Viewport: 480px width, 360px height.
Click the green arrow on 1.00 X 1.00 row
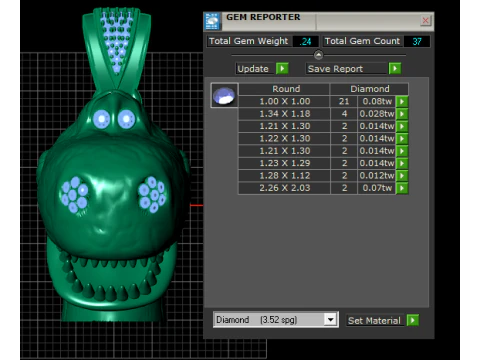402,101
